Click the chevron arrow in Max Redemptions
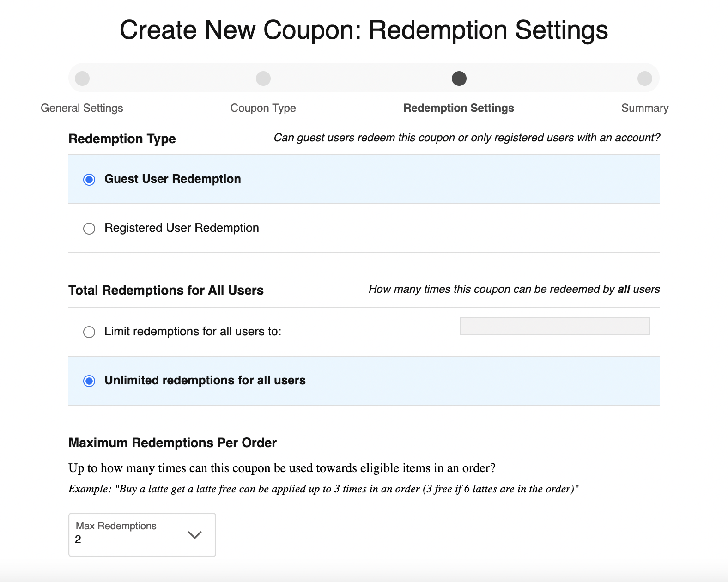Viewport: 728px width, 582px height. (x=195, y=535)
